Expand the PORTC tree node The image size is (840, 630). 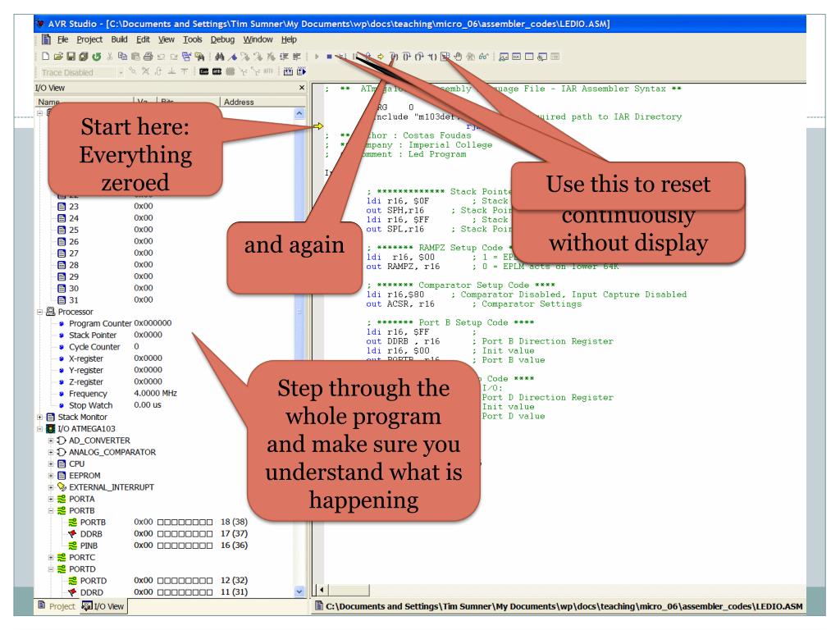coord(51,557)
